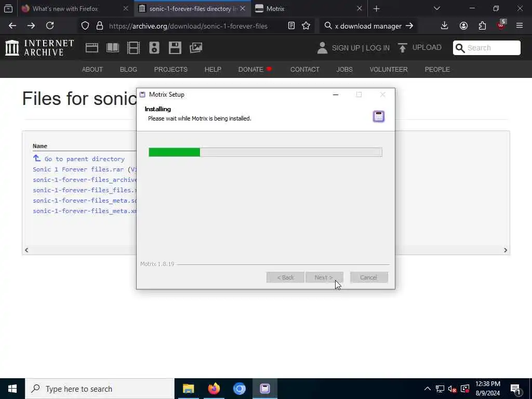The width and height of the screenshot is (532, 399).
Task: Open sonic-1-forever-files_files link
Action: [x=85, y=190]
